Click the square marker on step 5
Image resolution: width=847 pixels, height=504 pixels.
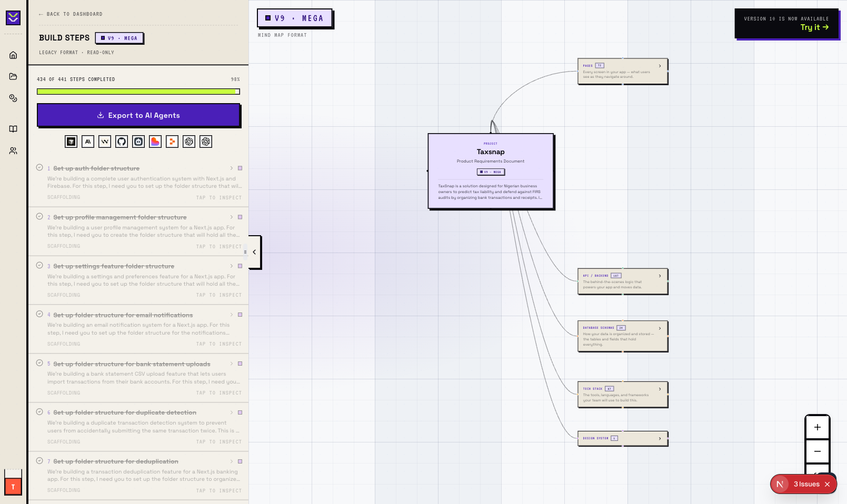click(240, 364)
